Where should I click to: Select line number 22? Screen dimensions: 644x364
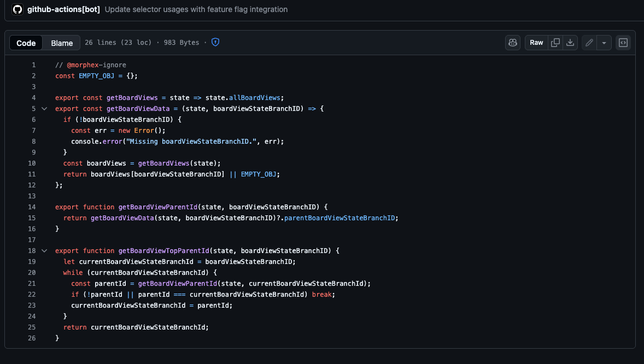point(32,295)
